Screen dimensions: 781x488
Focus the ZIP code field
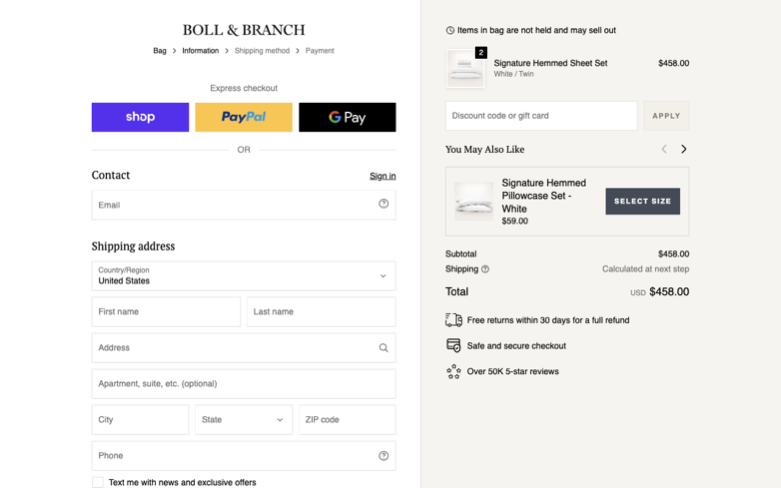347,420
